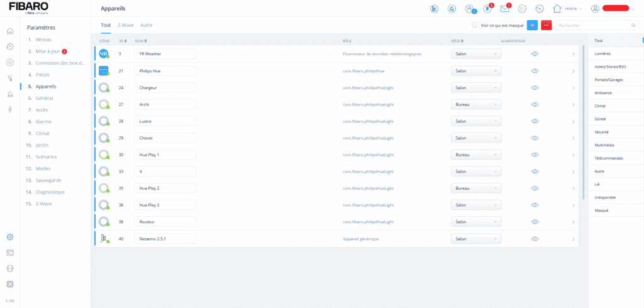Open the energy lightning bolt icon in sidebar

pos(10,109)
